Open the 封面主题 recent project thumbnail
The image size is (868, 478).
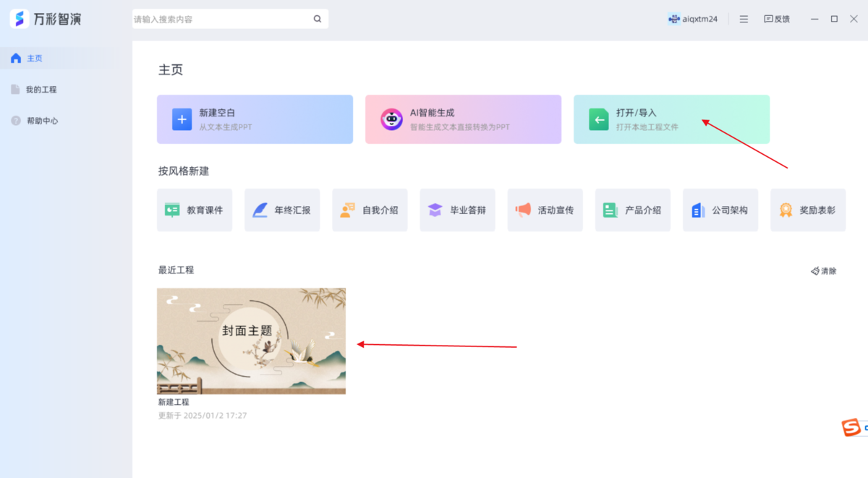(251, 341)
